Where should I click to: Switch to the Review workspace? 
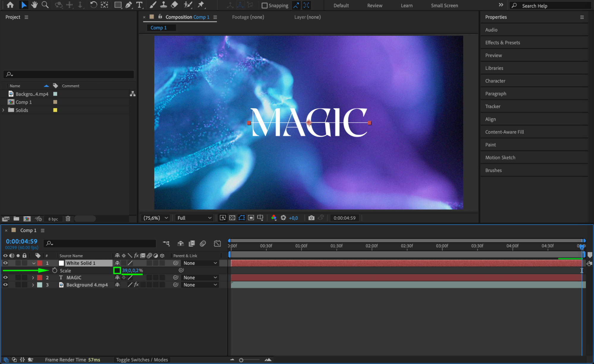point(374,5)
